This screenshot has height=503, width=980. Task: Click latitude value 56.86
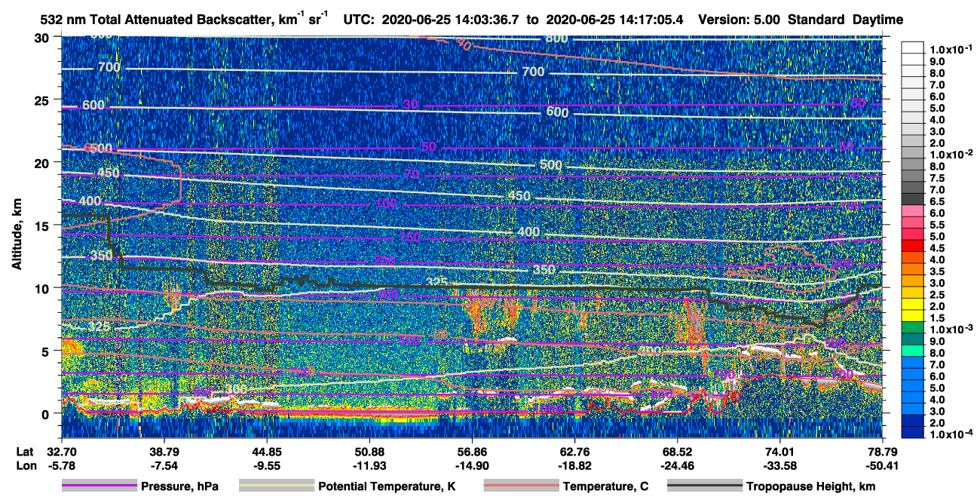(x=472, y=452)
